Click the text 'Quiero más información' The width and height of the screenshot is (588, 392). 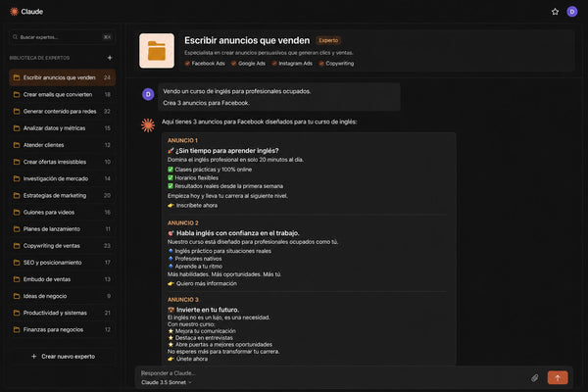click(207, 283)
